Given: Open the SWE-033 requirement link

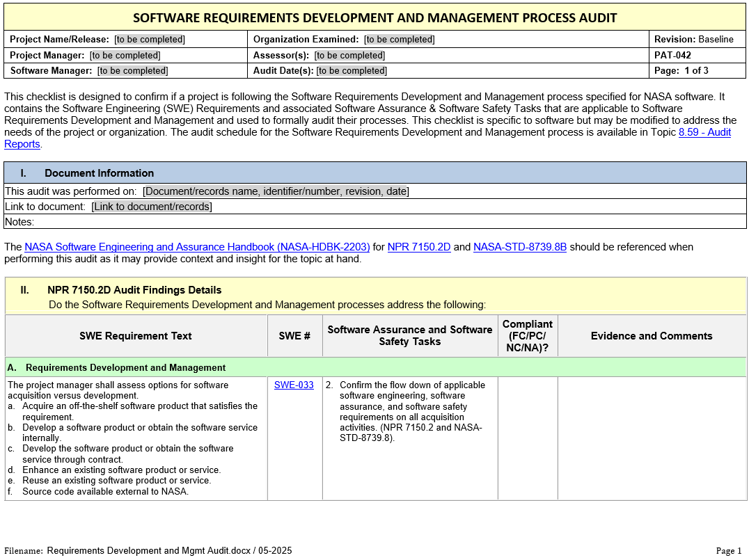Looking at the screenshot, I should (x=294, y=385).
